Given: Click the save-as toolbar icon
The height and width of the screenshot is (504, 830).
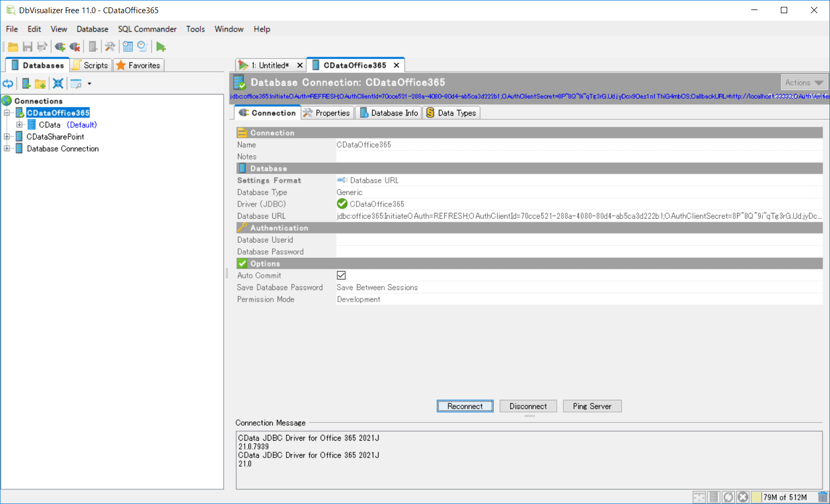Looking at the screenshot, I should coord(42,47).
